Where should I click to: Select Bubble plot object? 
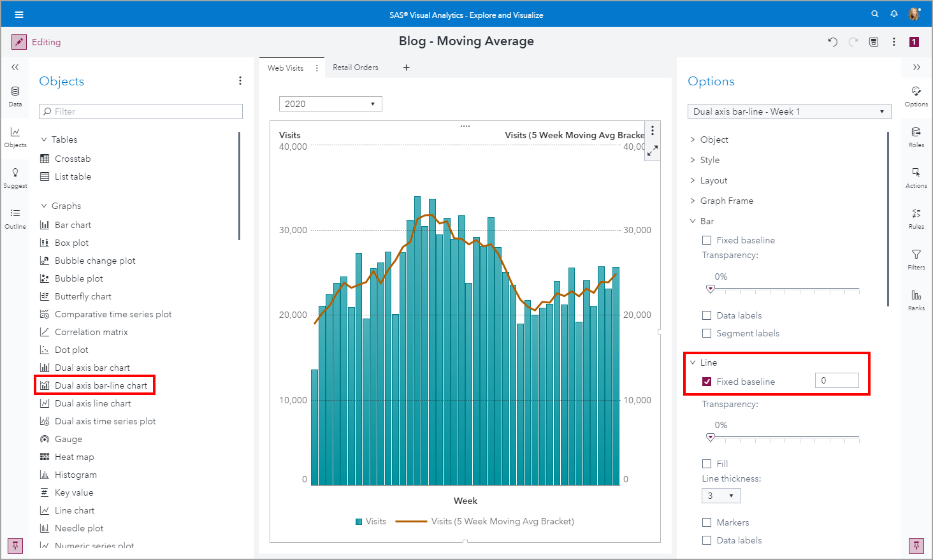[78, 278]
